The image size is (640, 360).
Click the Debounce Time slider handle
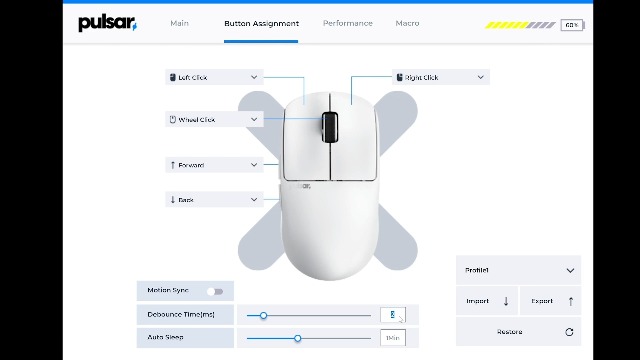coord(264,316)
